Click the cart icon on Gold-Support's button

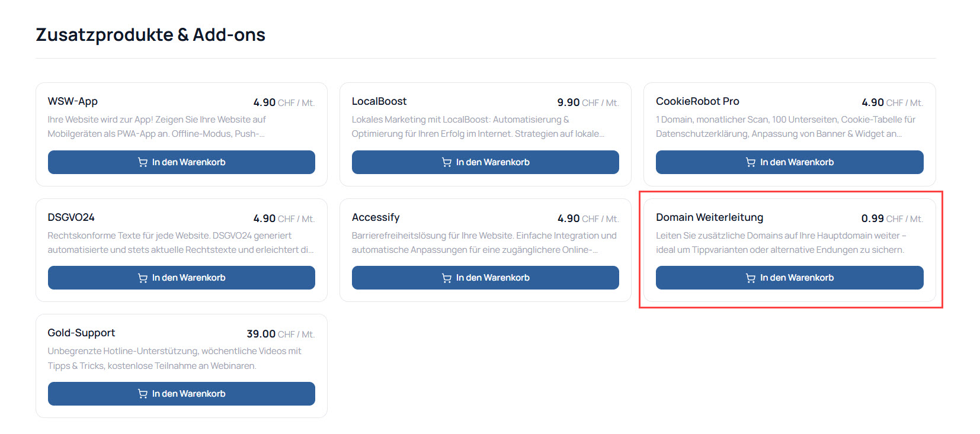[x=143, y=394]
